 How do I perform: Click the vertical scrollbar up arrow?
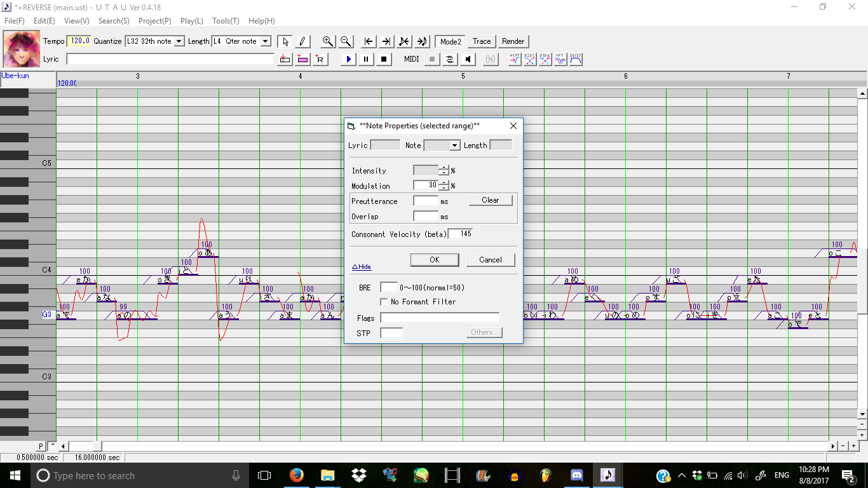(x=862, y=94)
